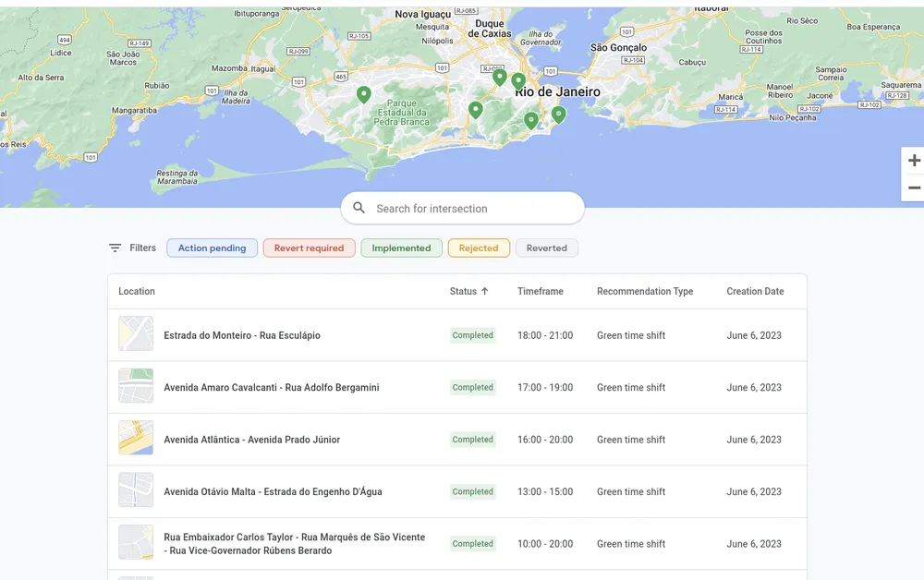924x580 pixels.
Task: Toggle the Rejected filter chip
Action: click(x=479, y=248)
